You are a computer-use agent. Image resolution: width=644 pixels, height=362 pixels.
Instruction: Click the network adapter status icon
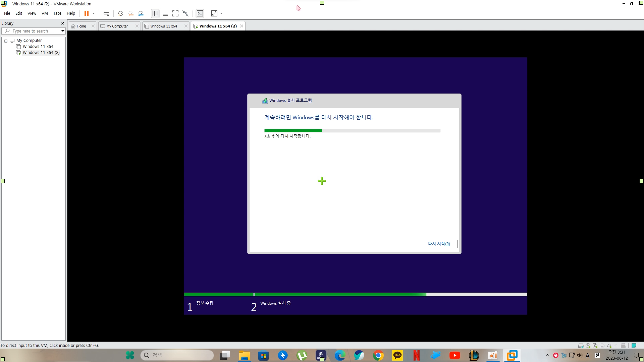595,346
